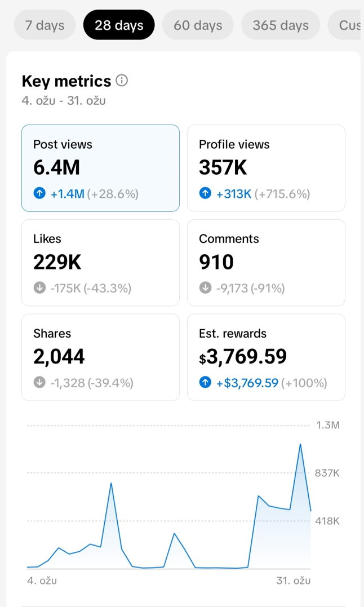Tap the highest peak on the chart

click(300, 445)
